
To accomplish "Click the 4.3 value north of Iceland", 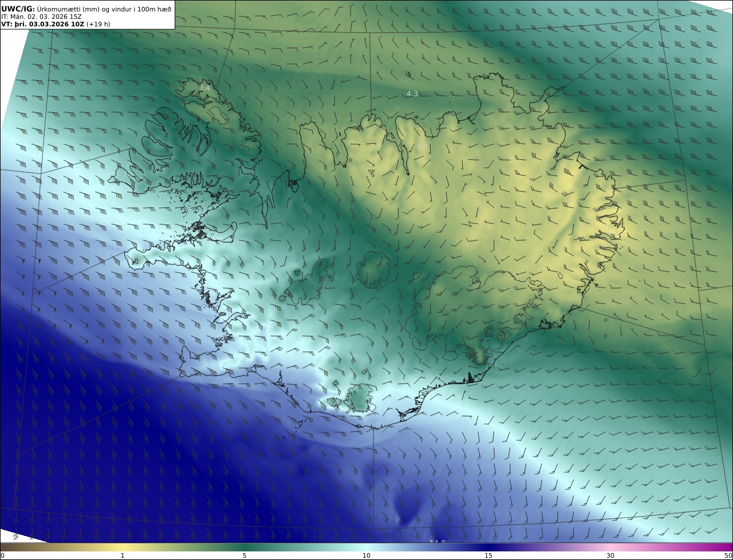I will tap(412, 93).
